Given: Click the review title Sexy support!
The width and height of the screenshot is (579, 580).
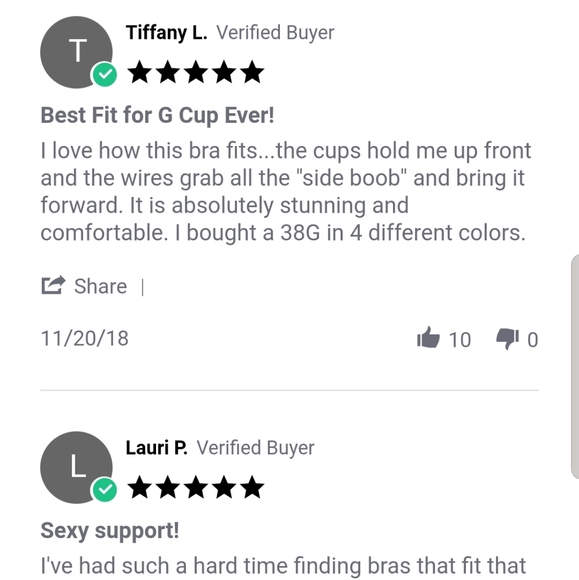Looking at the screenshot, I should coord(110,530).
